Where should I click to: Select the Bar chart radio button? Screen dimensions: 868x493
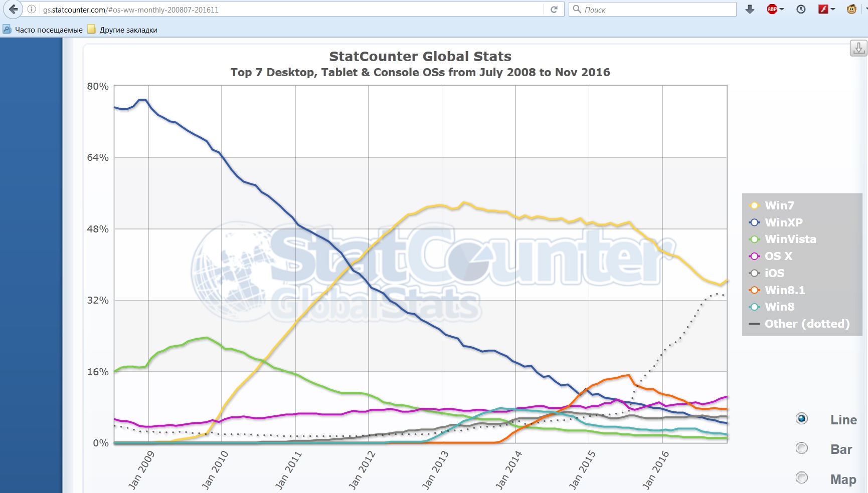tap(802, 448)
